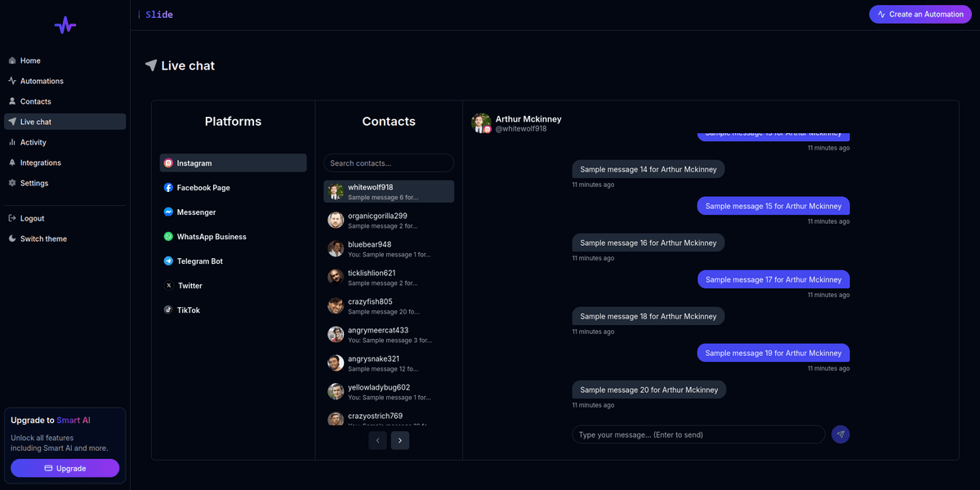
Task: Go to next contacts page chevron
Action: (x=400, y=440)
